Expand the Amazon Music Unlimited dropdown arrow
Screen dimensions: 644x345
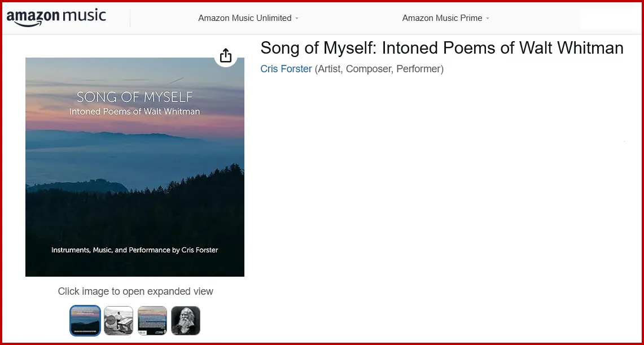pos(297,19)
